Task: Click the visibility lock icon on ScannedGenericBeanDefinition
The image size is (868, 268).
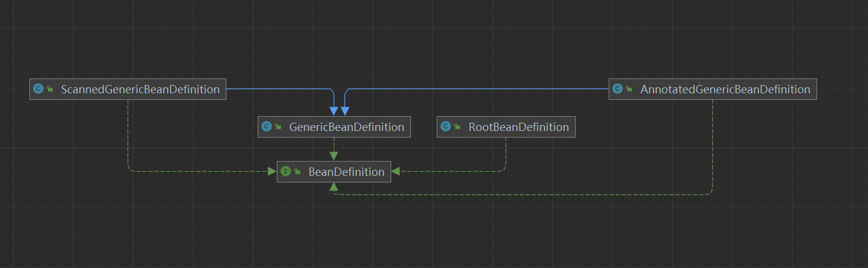Action: (50, 89)
